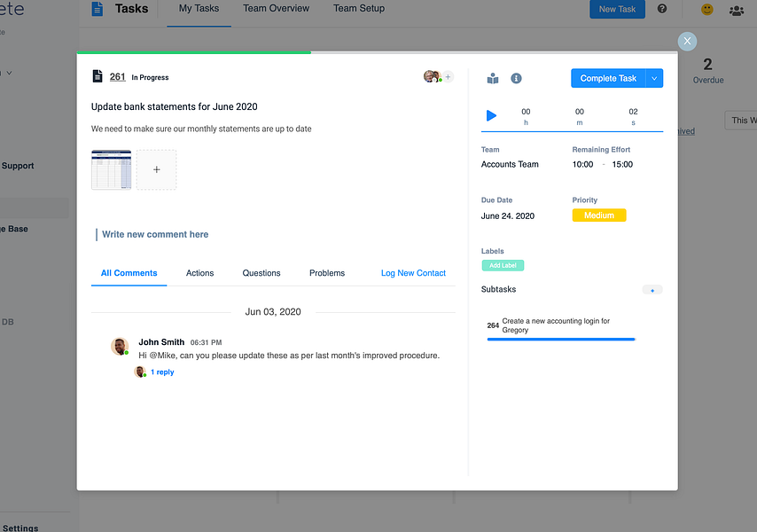The image size is (757, 532).
Task: Select the Medium priority badge
Action: [x=599, y=215]
